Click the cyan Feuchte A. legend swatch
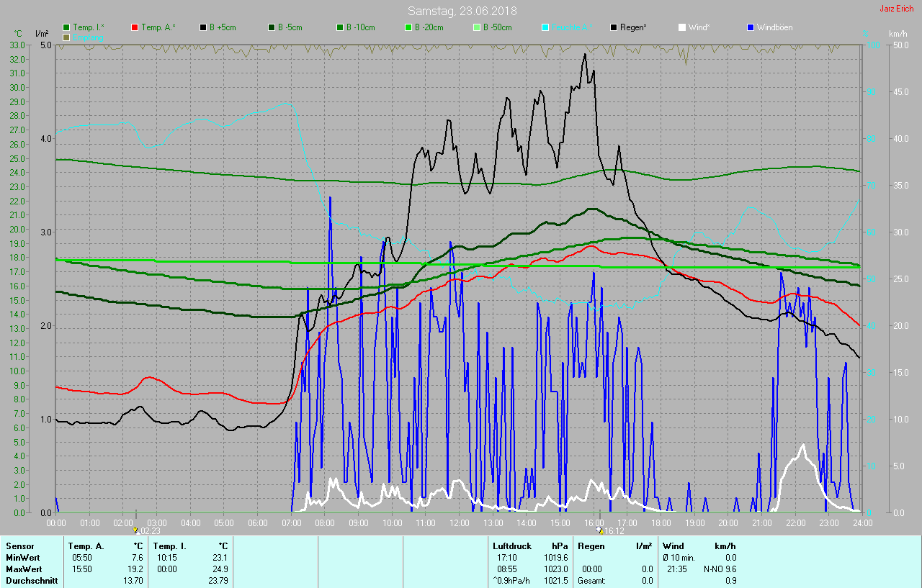The image size is (922, 588). coord(545,27)
